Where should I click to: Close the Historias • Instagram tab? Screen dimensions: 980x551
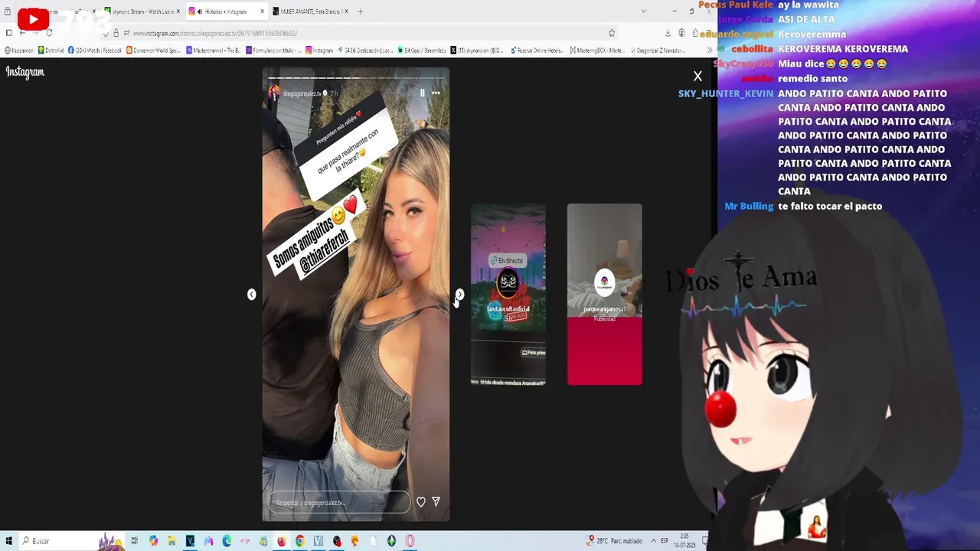[x=262, y=11]
